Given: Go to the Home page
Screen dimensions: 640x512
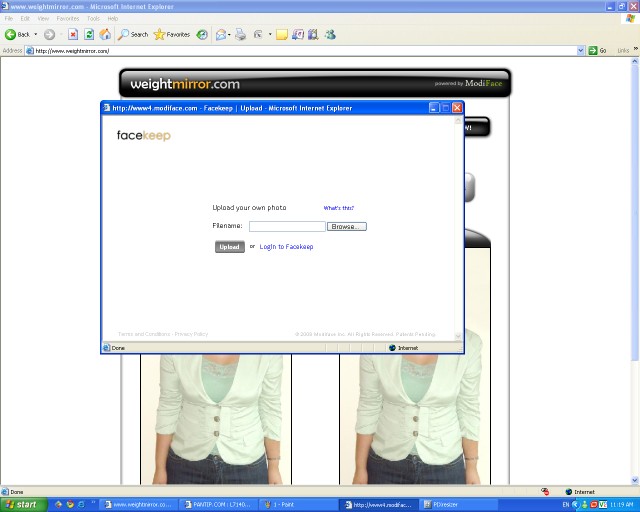Looking at the screenshot, I should (x=105, y=35).
